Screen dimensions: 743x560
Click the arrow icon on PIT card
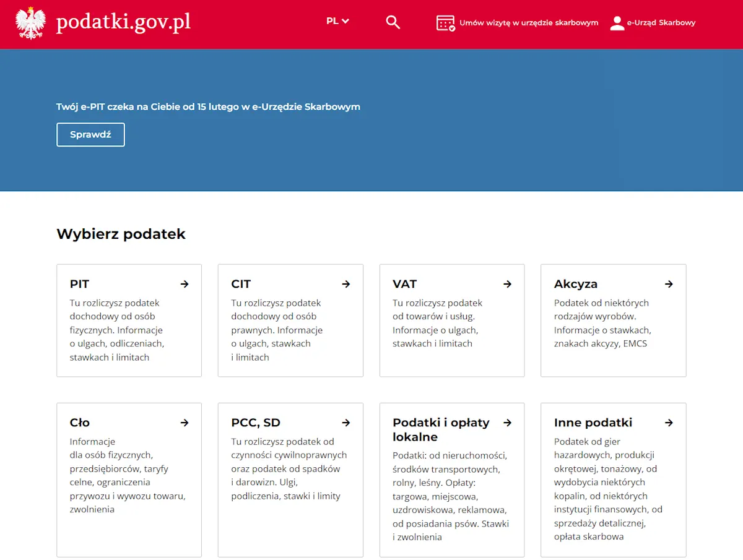point(185,284)
